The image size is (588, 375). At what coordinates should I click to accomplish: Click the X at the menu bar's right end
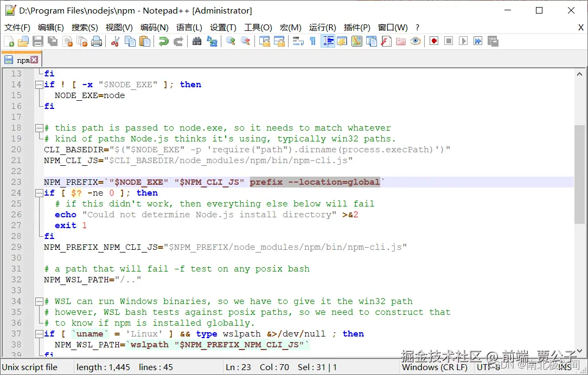(x=580, y=28)
